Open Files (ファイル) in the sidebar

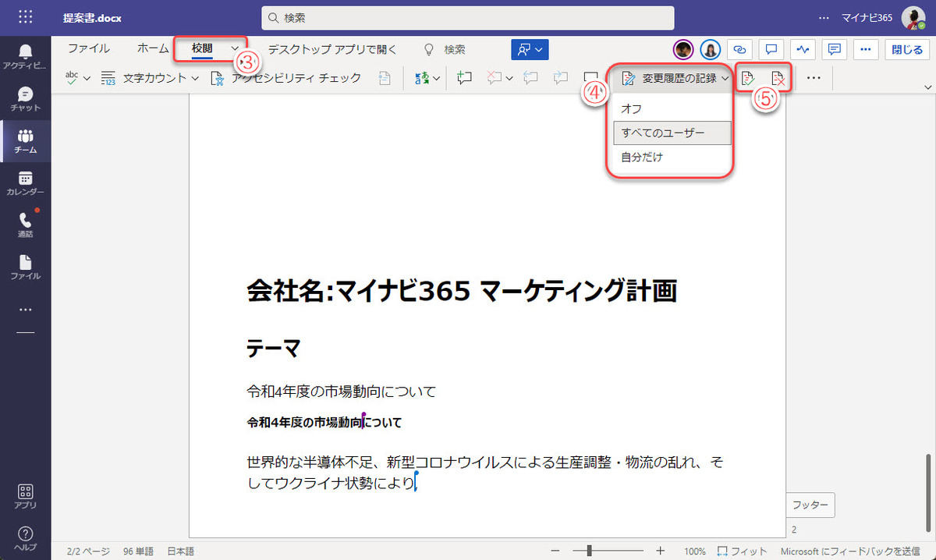click(x=25, y=268)
